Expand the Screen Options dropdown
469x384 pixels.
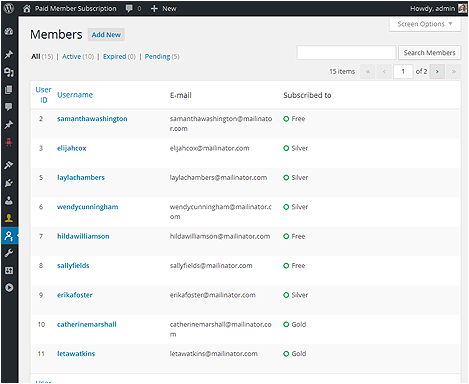(425, 24)
